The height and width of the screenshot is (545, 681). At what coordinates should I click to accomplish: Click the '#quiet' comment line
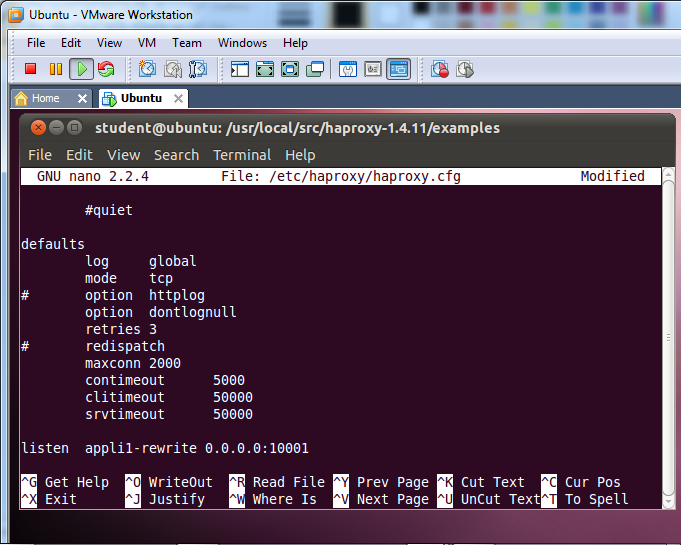[x=109, y=210]
